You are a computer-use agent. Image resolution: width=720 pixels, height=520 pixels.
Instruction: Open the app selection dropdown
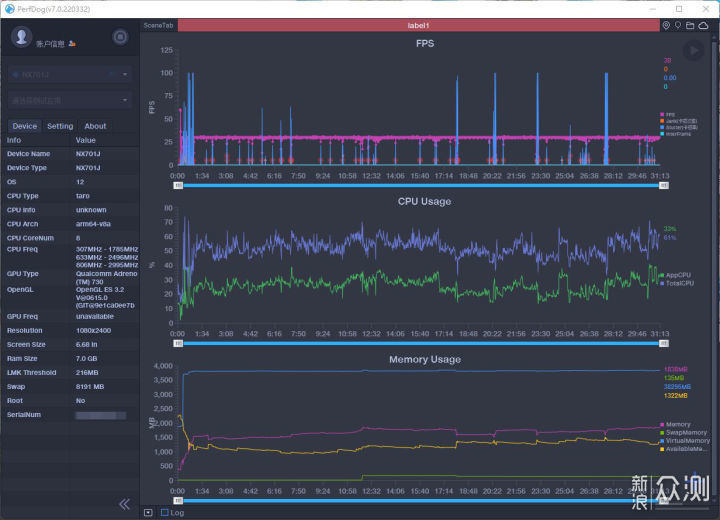click(x=69, y=100)
